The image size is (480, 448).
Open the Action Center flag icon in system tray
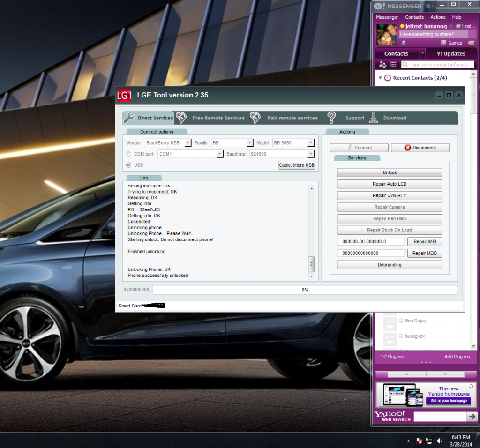419,441
